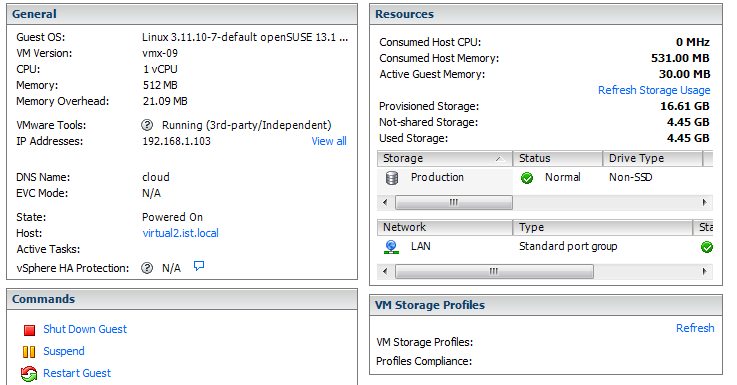
Task: Click the 21.09 MB overhead value
Action: click(165, 101)
